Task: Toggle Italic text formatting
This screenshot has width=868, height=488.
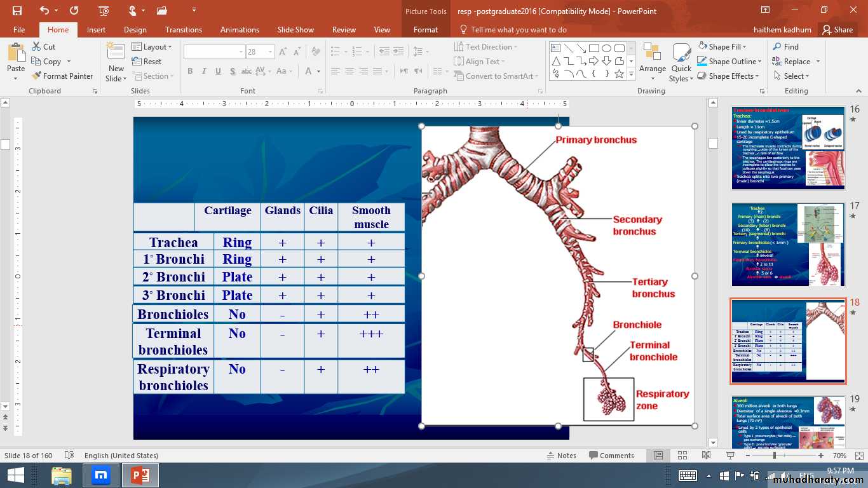Action: 205,71
